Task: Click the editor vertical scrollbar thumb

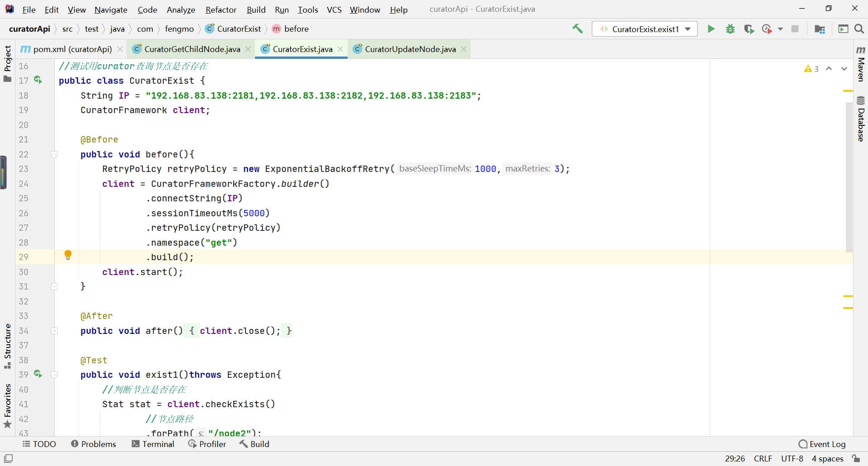Action: tap(849, 176)
